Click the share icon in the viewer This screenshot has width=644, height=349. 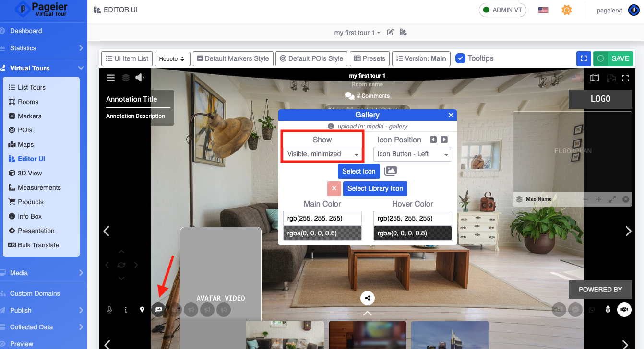coord(367,298)
